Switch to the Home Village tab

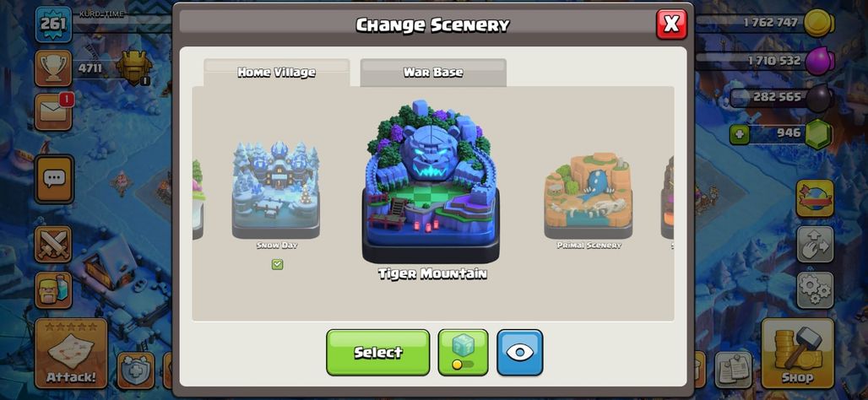point(277,73)
